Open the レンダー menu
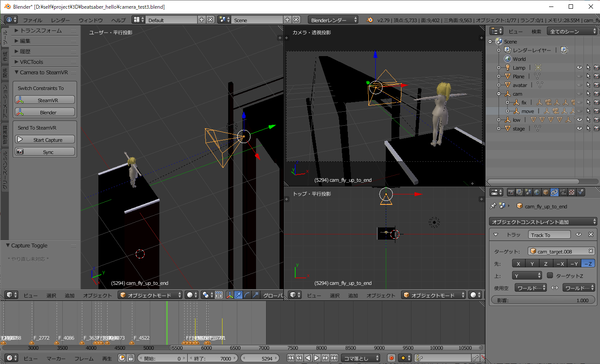Viewport: 600px width, 364px height. click(x=60, y=20)
